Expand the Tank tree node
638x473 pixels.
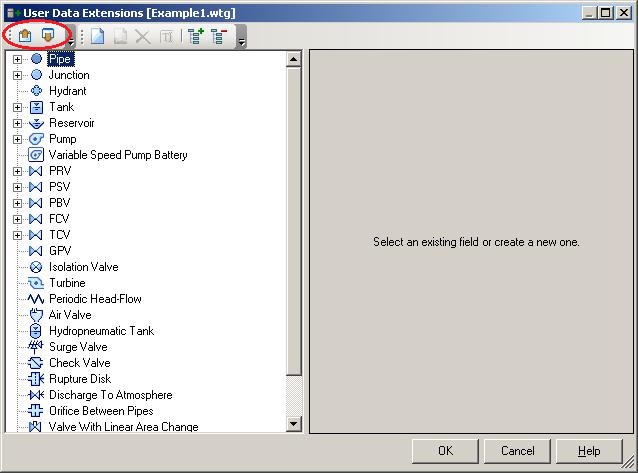17,107
